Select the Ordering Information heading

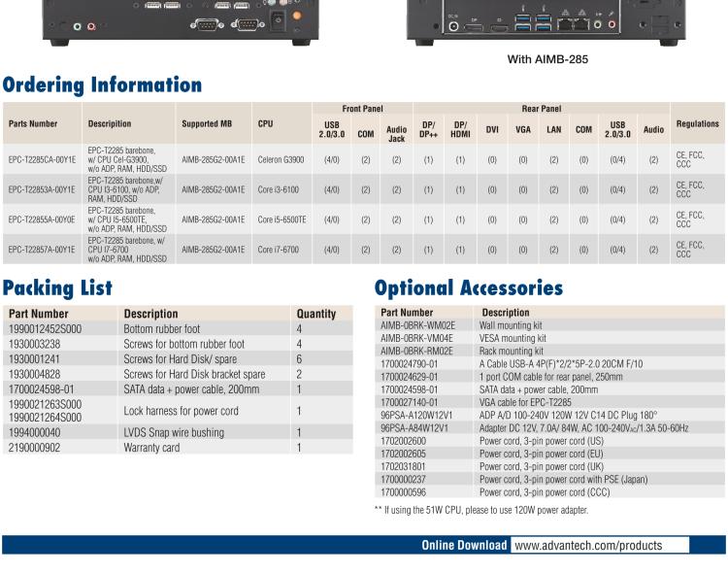pos(102,84)
